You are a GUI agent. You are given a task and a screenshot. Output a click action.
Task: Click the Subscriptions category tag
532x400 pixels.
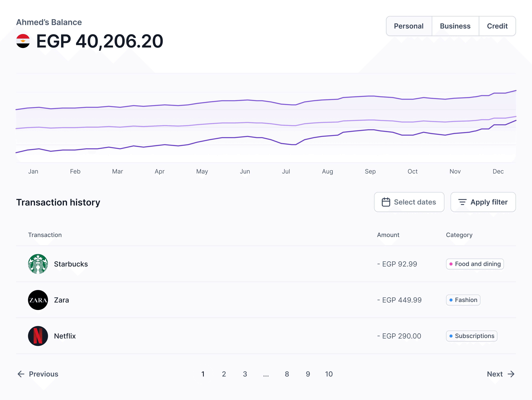tap(471, 336)
